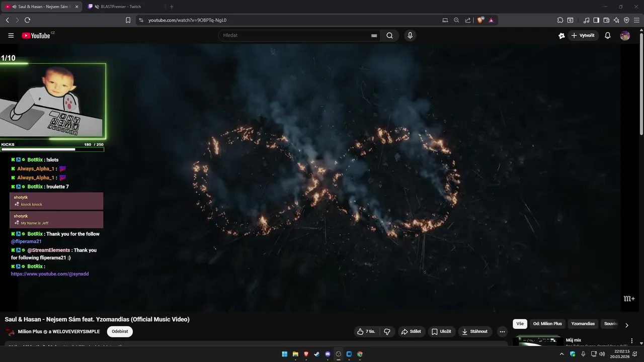The width and height of the screenshot is (644, 362).
Task: Click the browser forward arrow
Action: (x=17, y=20)
